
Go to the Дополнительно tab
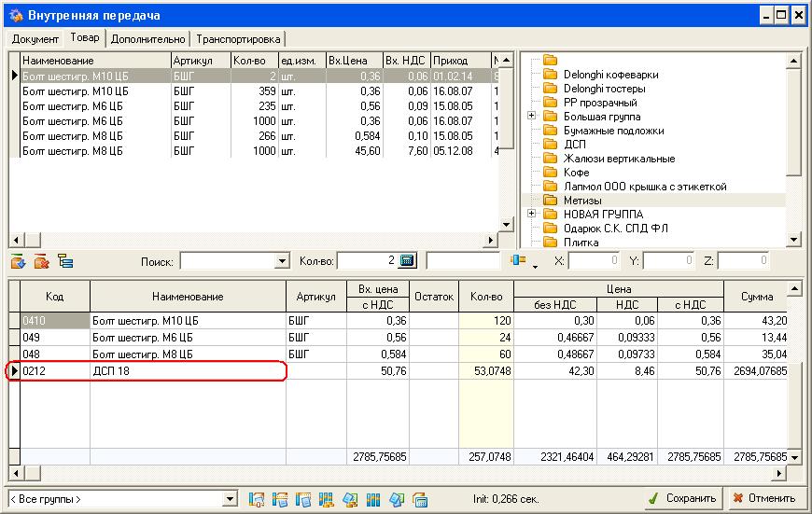[148, 39]
